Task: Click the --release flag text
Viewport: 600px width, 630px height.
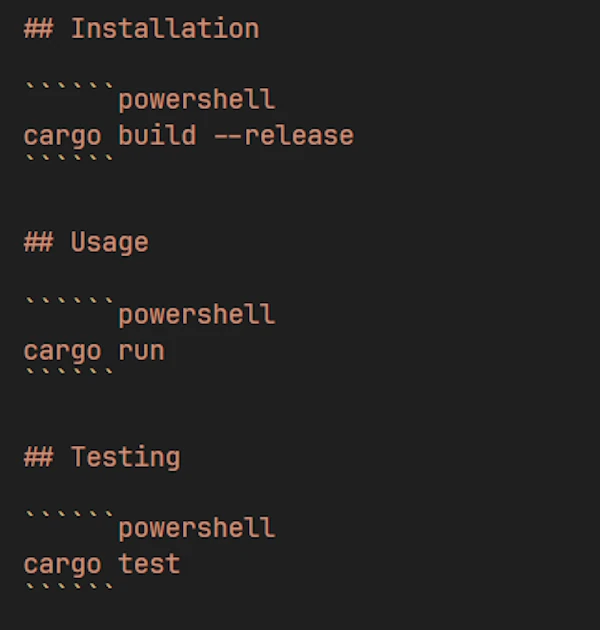Action: (x=284, y=136)
